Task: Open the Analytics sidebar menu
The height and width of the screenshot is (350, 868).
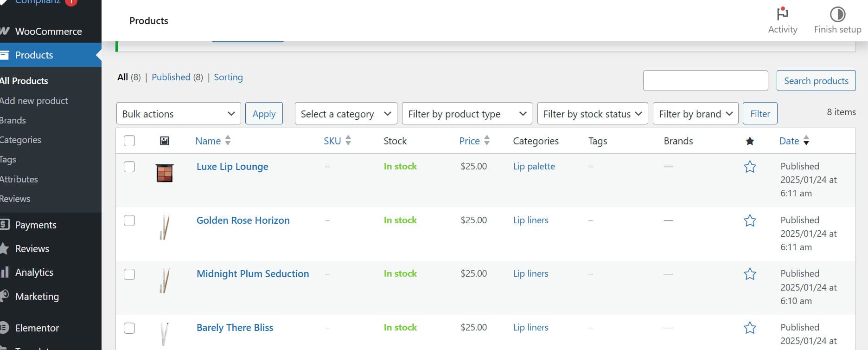Action: point(34,272)
